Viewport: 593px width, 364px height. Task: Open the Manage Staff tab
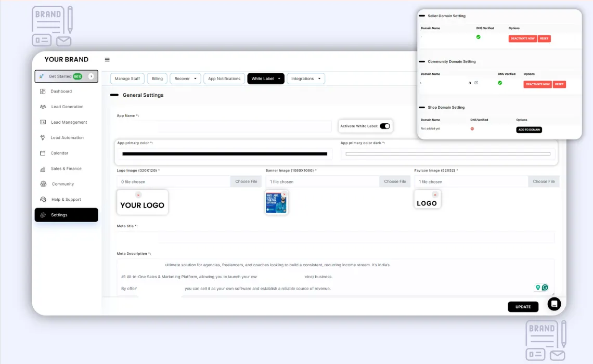pos(127,79)
